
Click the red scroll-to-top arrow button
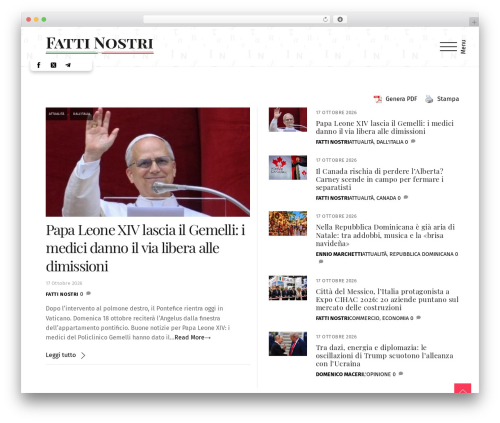pyautogui.click(x=462, y=388)
